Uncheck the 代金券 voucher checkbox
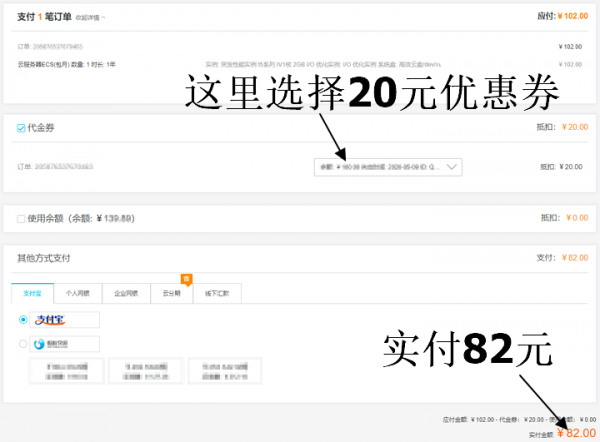 pos(21,128)
